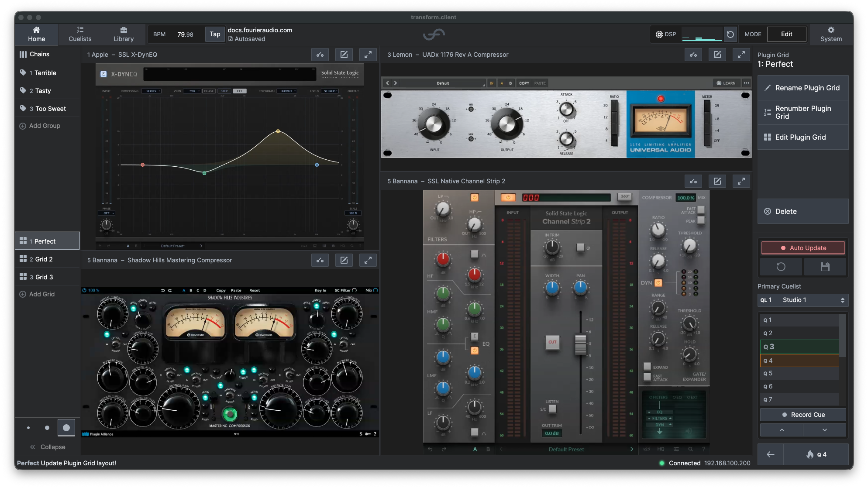Click the back arrow at bottom right
This screenshot has height=488, width=868.
point(770,454)
